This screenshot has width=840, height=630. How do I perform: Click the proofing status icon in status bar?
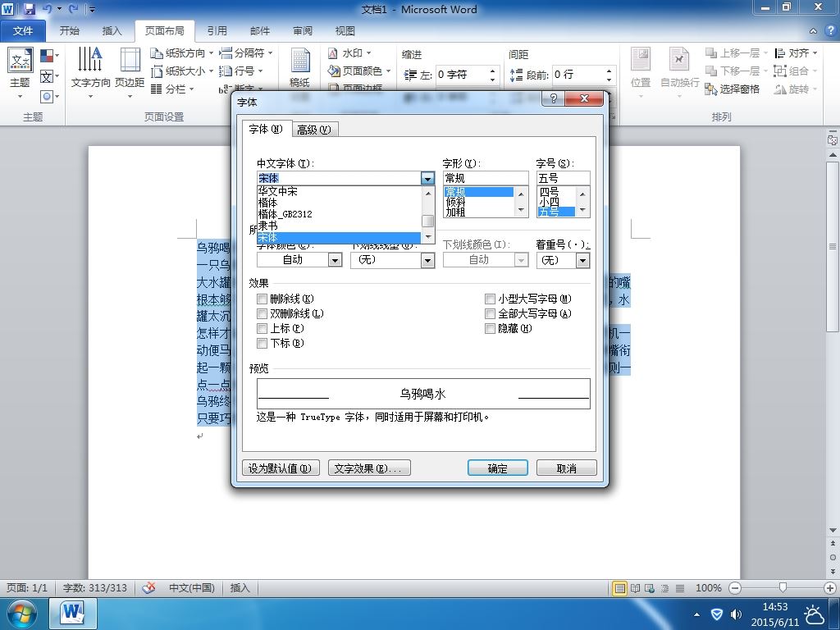coord(149,587)
